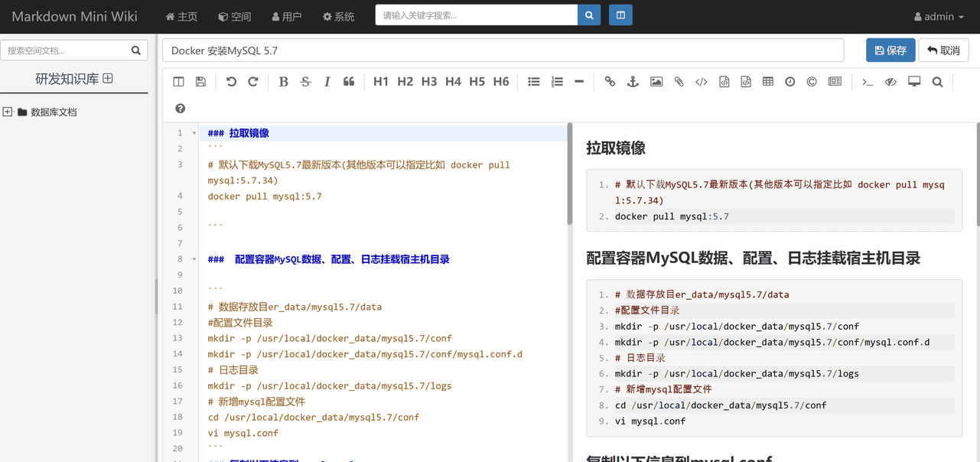Open the 系统 system menu
This screenshot has height=462, width=980.
[339, 16]
